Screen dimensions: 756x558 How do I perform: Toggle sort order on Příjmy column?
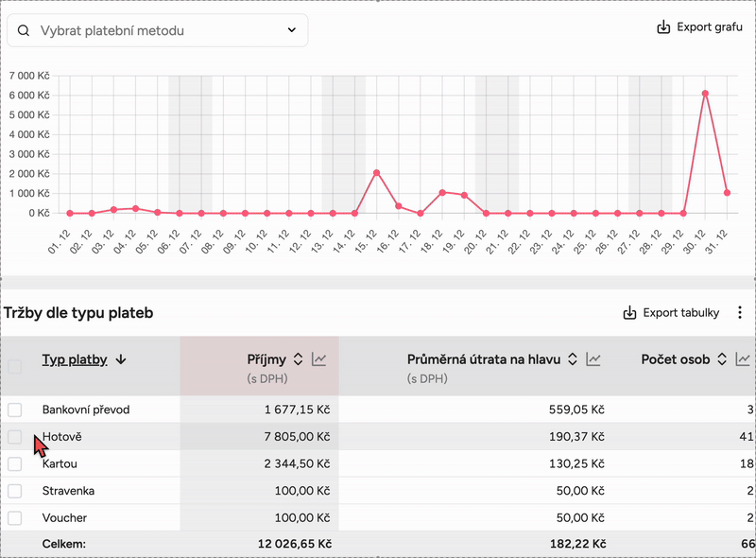(x=298, y=359)
